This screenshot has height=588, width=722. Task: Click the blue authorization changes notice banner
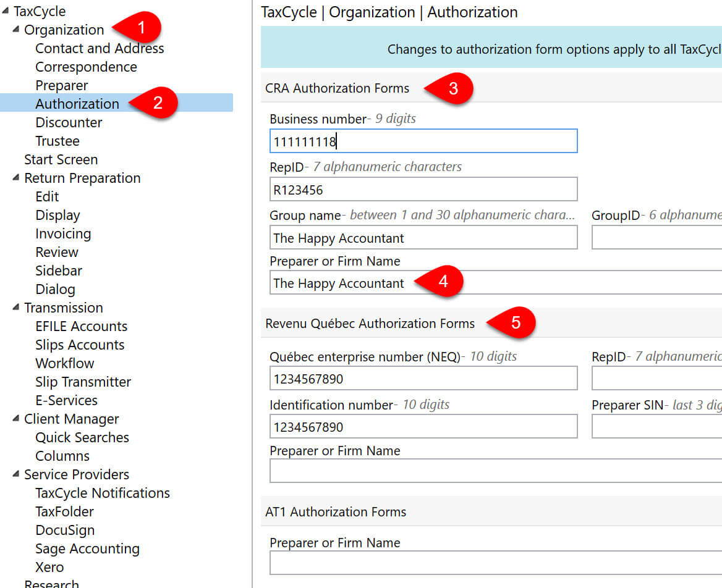tap(491, 48)
